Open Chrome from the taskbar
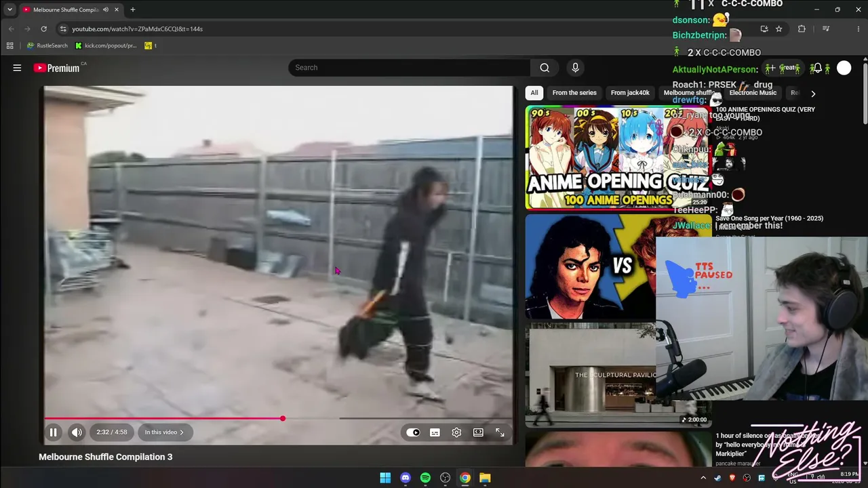 click(x=465, y=478)
